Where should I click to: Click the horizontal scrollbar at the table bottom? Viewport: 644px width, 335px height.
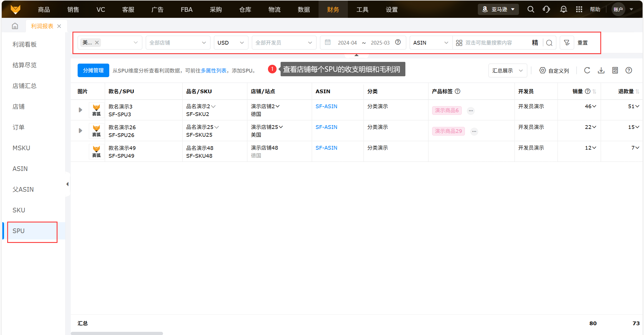point(117,333)
